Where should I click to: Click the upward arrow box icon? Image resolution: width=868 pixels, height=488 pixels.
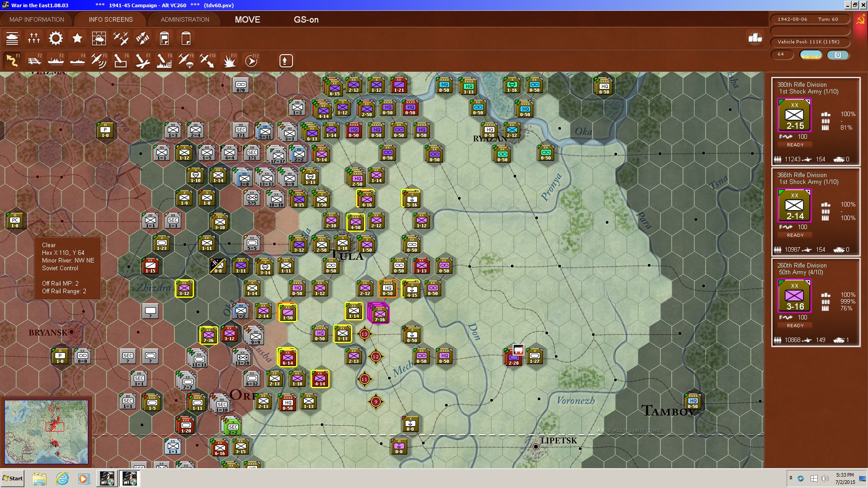tap(286, 61)
